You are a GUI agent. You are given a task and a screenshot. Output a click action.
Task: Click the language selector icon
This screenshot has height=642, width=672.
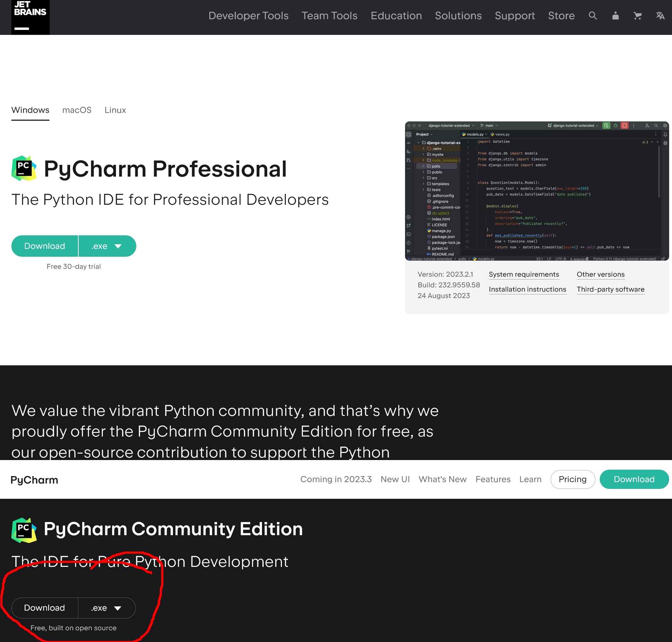[x=660, y=16]
